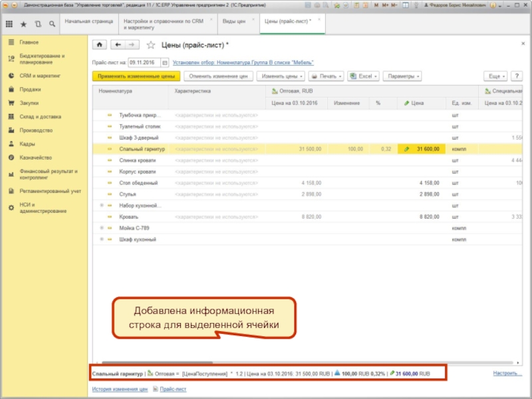Expand the Мойка С-789 tree row
Viewport: 532px width, 399px height.
pyautogui.click(x=102, y=228)
